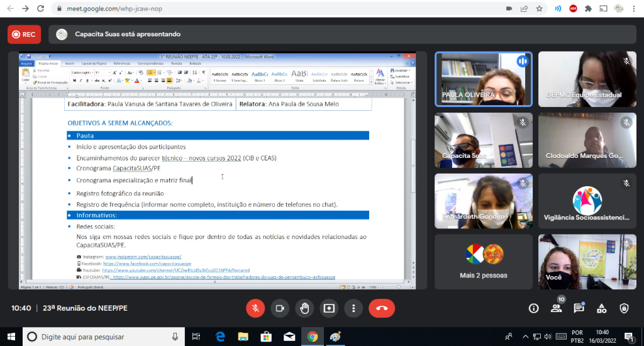The width and height of the screenshot is (644, 346).
Task: Expand hidden system tray icons chevron
Action: (x=523, y=337)
